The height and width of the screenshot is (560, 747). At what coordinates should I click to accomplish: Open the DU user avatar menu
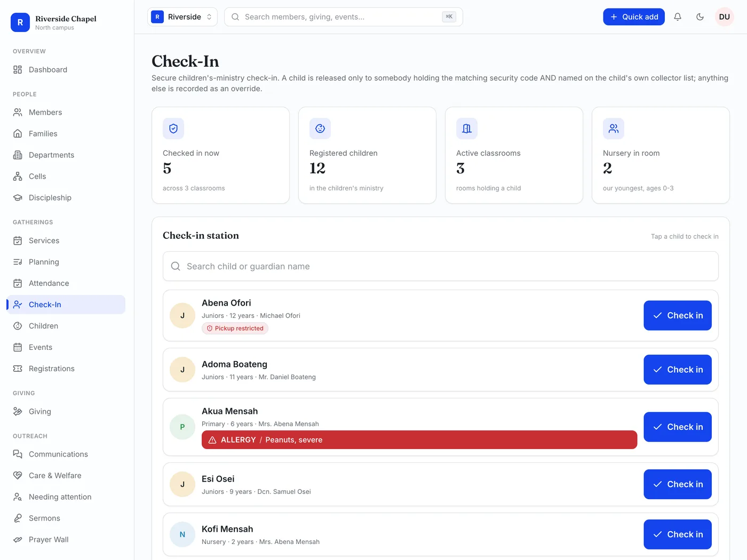725,17
